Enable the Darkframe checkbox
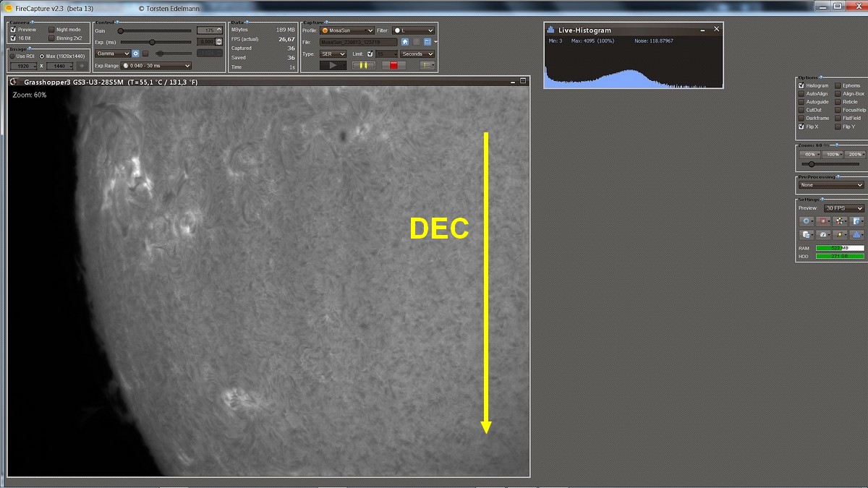Image resolution: width=868 pixels, height=488 pixels. [x=801, y=118]
